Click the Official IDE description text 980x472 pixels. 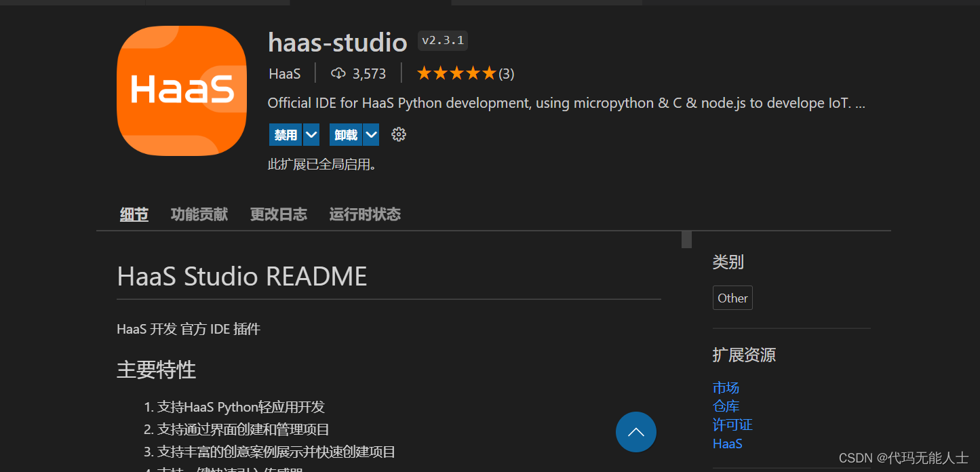coord(566,103)
